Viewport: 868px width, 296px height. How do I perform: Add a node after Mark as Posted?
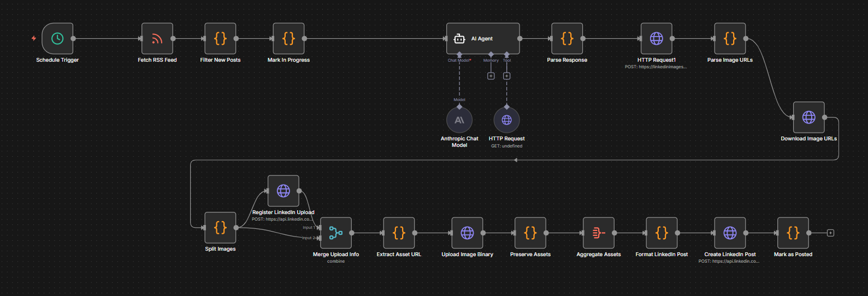(x=830, y=233)
